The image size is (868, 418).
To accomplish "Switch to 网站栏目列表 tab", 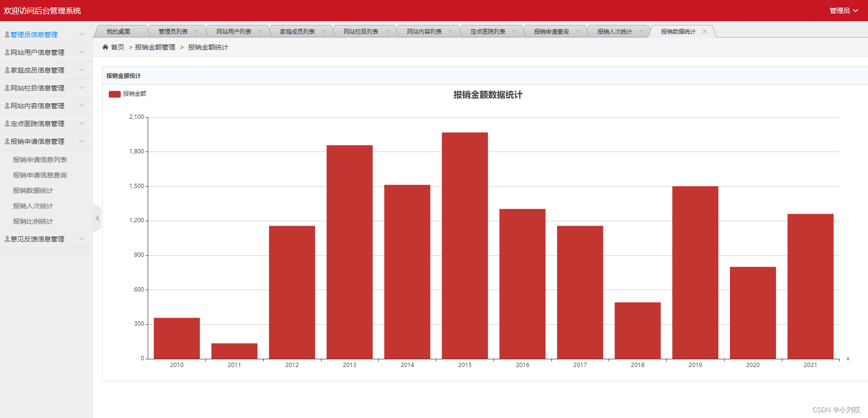I will pos(361,32).
